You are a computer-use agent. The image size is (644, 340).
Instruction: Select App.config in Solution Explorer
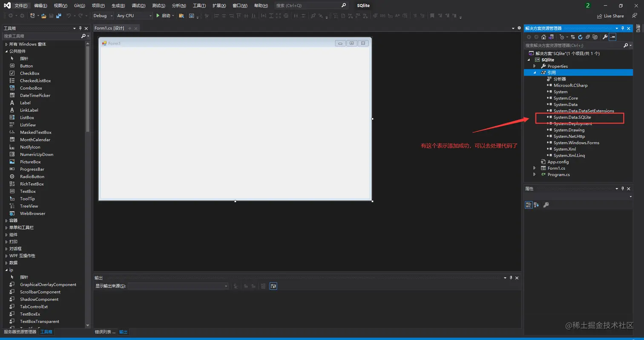558,162
